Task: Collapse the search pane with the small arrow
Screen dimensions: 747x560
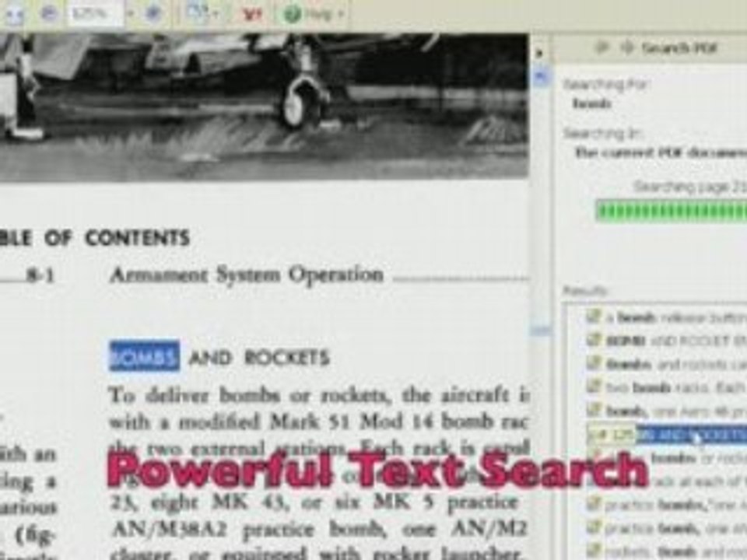Action: 539,53
